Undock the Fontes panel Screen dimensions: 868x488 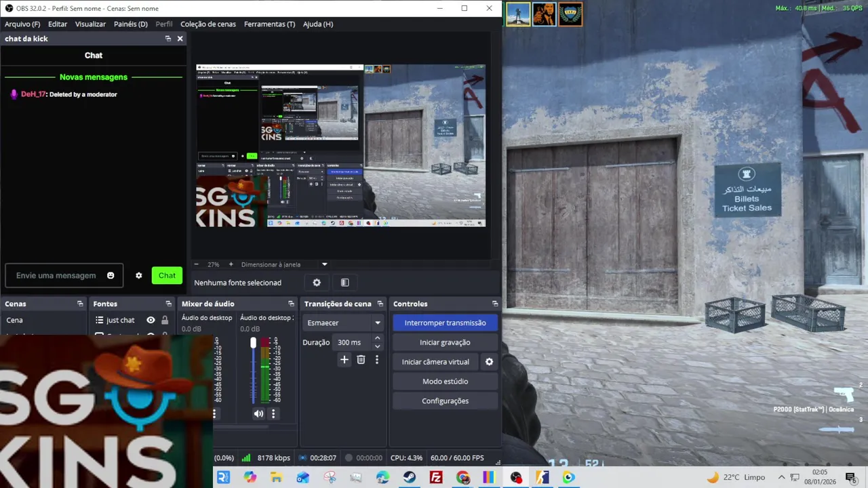click(x=169, y=304)
